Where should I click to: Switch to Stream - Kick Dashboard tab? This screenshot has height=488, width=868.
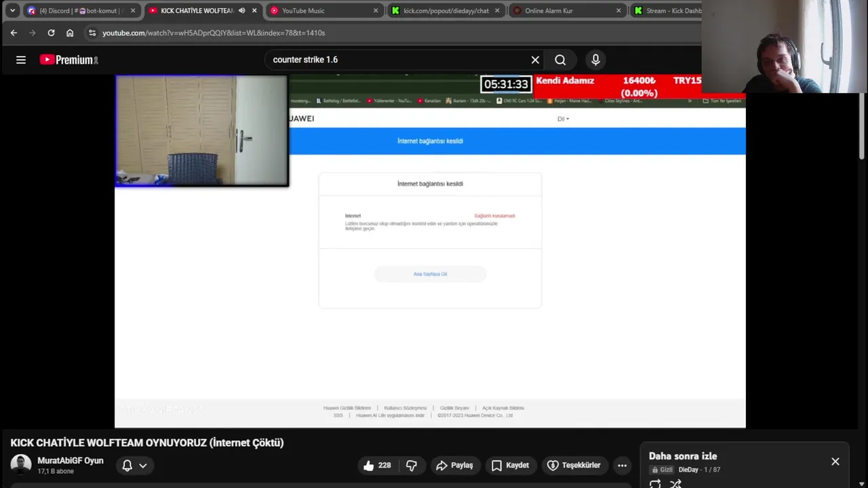coord(666,11)
